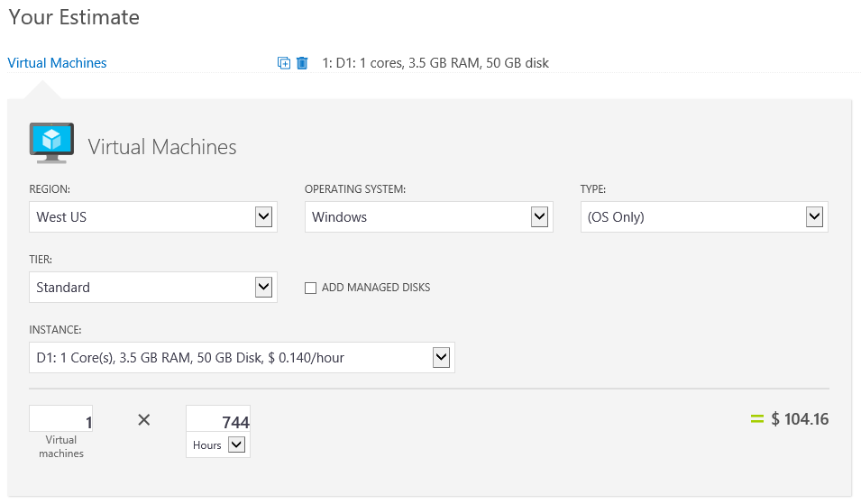The image size is (861, 504).
Task: Click the Your Estimate page title
Action: (74, 17)
